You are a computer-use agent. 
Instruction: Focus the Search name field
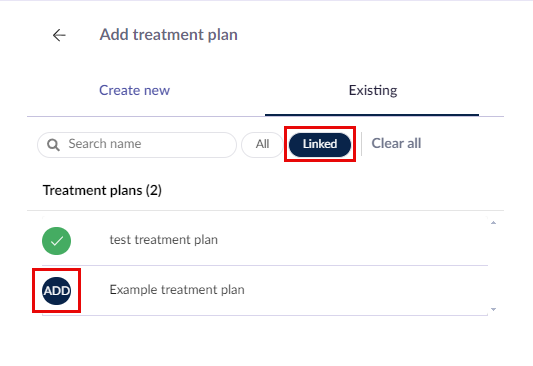[137, 145]
